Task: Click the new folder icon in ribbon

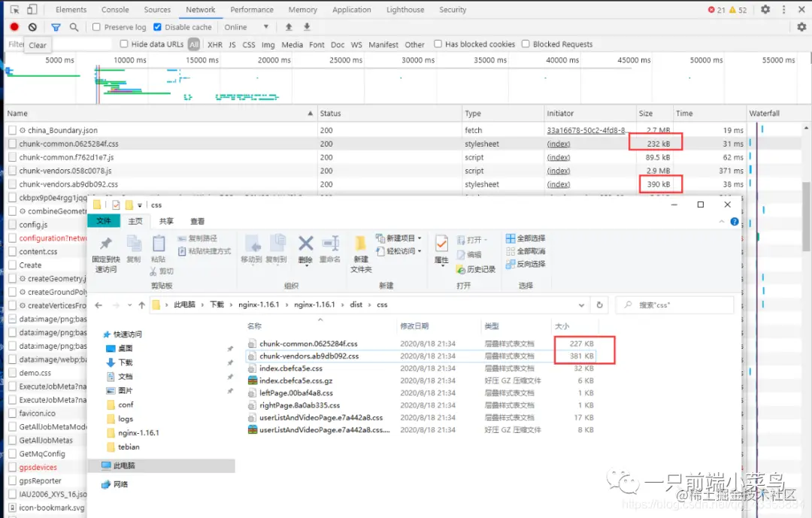Action: click(360, 244)
